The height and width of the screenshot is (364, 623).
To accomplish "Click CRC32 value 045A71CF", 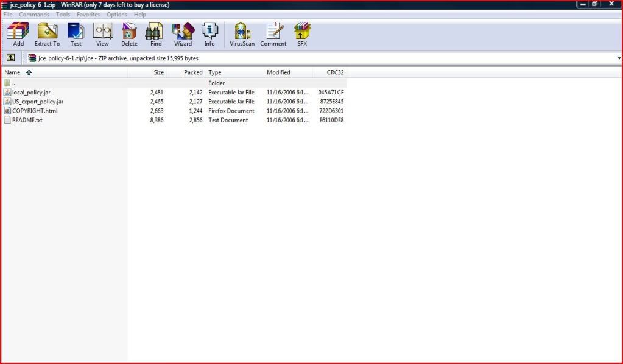I will [331, 92].
